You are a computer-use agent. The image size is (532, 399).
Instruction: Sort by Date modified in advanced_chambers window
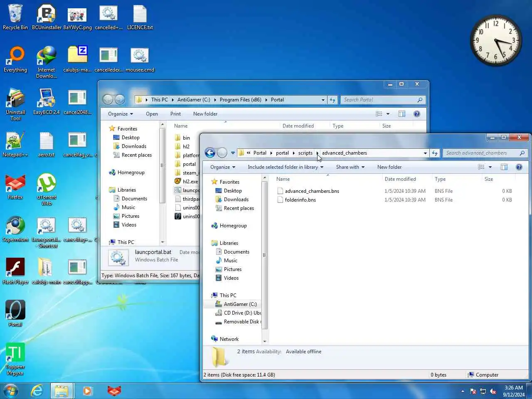coord(400,179)
